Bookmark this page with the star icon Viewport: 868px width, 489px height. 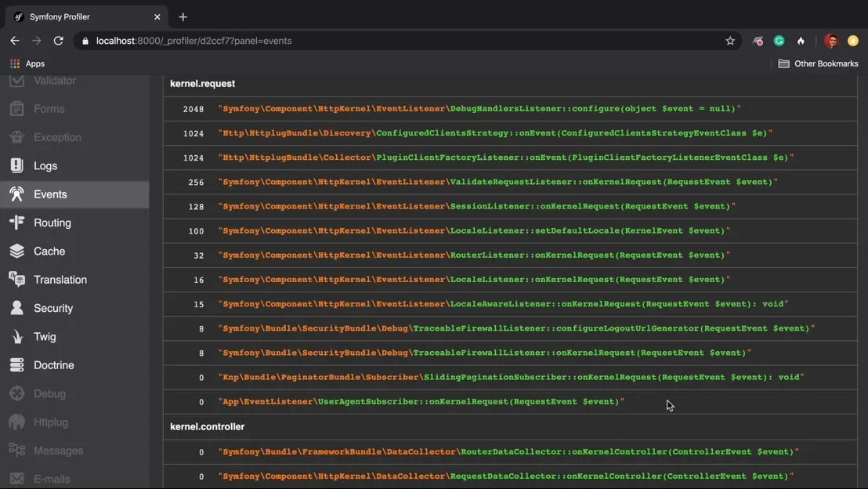tap(730, 41)
